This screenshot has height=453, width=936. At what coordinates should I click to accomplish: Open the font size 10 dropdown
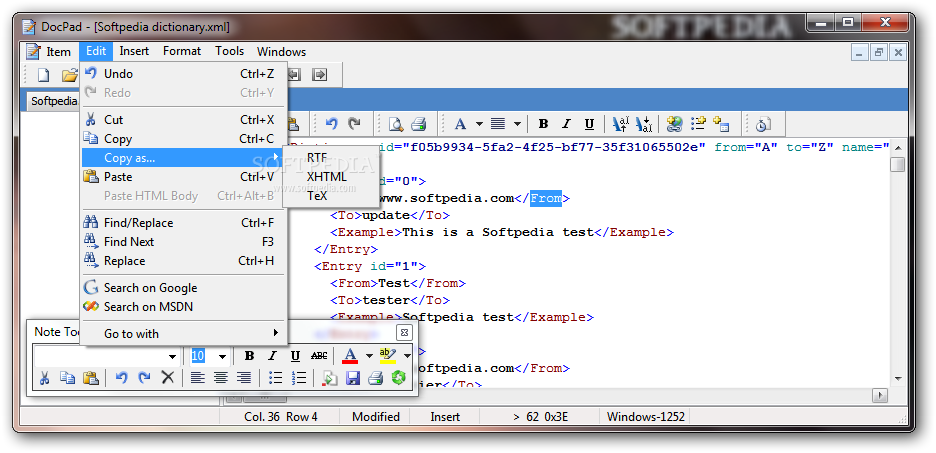click(x=222, y=356)
